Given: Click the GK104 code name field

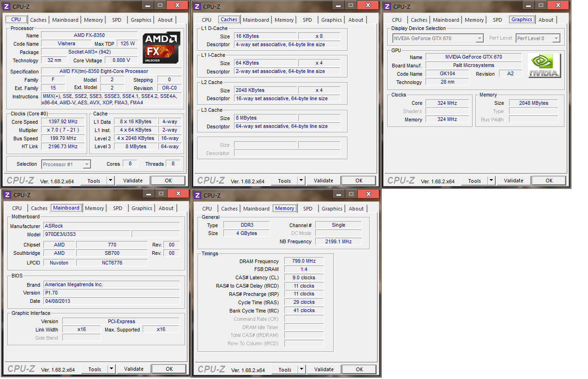Looking at the screenshot, I should 447,74.
